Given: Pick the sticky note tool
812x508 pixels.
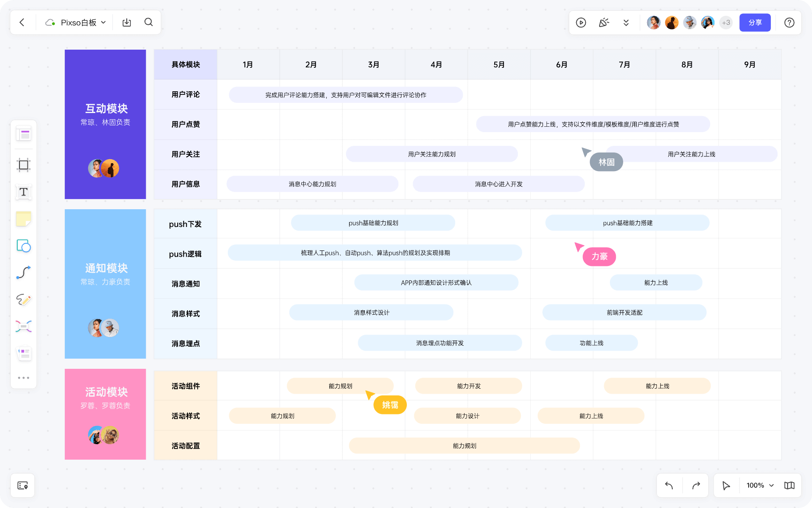Looking at the screenshot, I should point(23,219).
